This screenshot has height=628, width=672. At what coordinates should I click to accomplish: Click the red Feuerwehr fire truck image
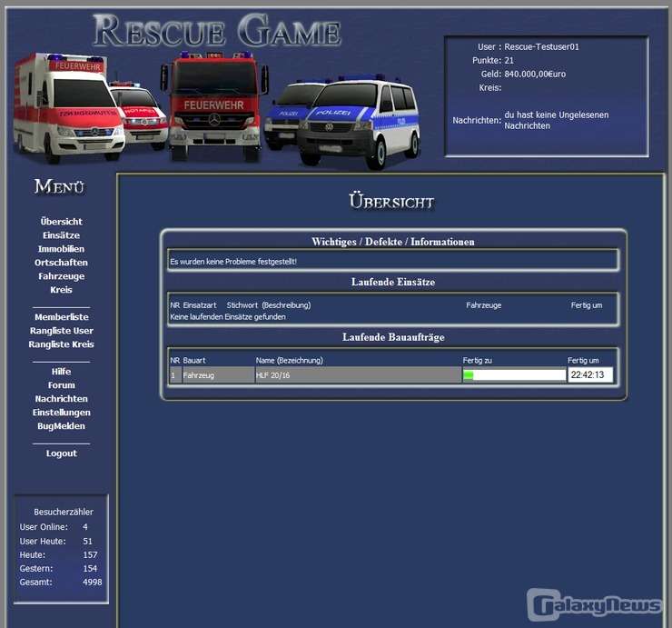(x=214, y=106)
